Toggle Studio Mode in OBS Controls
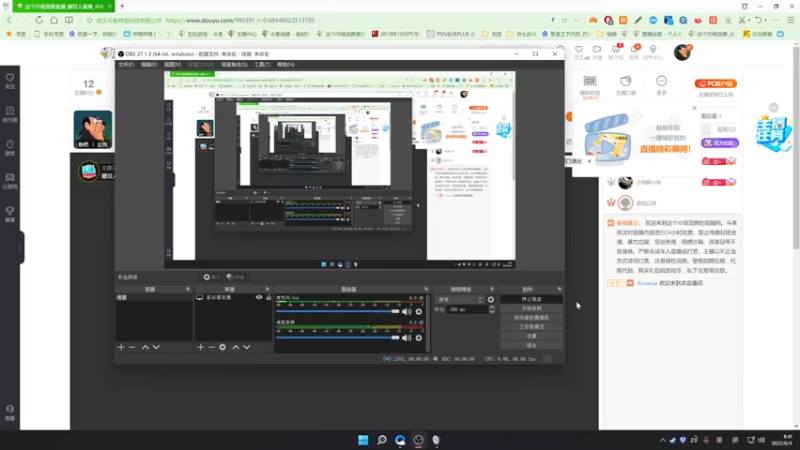The image size is (800, 450). (x=532, y=327)
